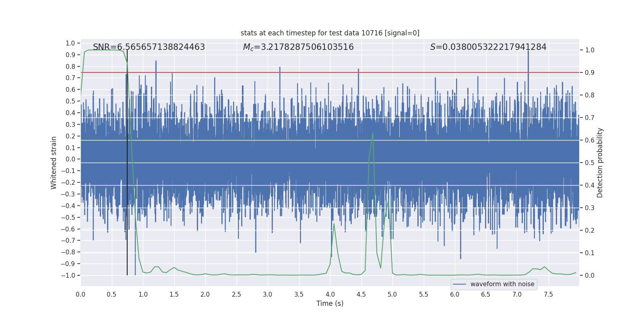The image size is (644, 322).
Task: Click the black vertical line in the plot
Action: tap(127, 163)
